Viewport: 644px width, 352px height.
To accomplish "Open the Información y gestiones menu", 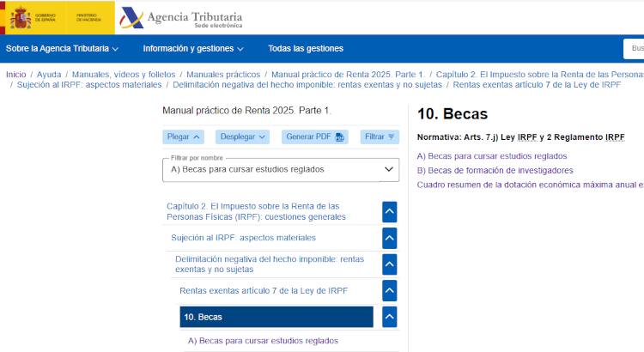I will [x=193, y=48].
